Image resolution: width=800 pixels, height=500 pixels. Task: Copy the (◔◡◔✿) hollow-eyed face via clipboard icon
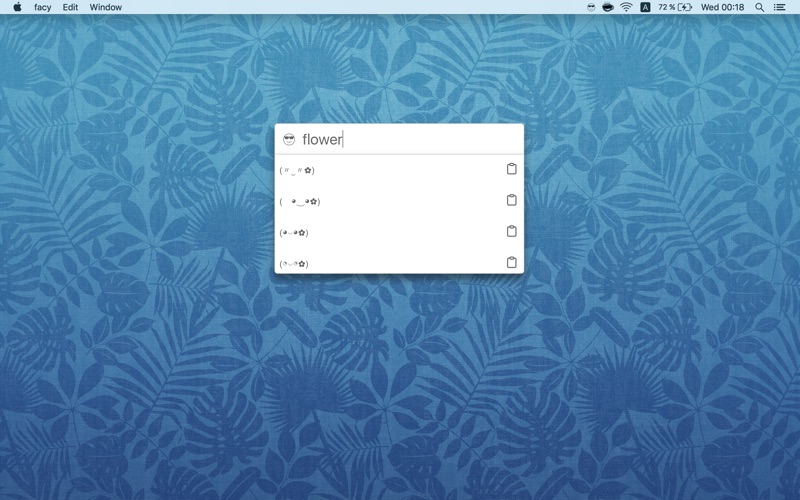511,262
